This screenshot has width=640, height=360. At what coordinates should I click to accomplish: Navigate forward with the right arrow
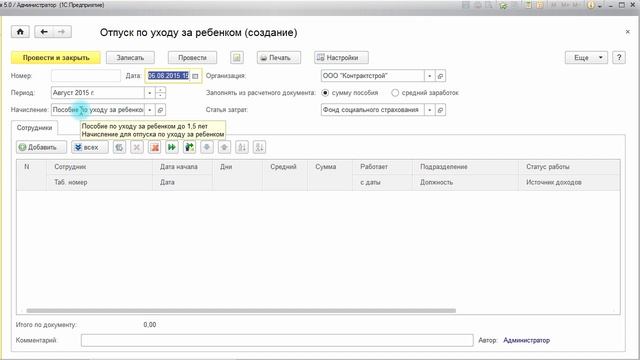click(x=62, y=32)
